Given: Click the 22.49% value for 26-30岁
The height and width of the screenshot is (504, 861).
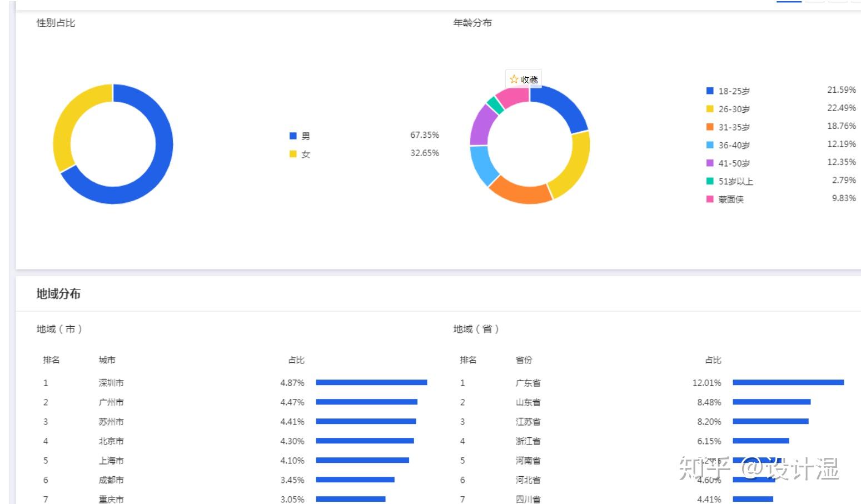Looking at the screenshot, I should click(842, 108).
